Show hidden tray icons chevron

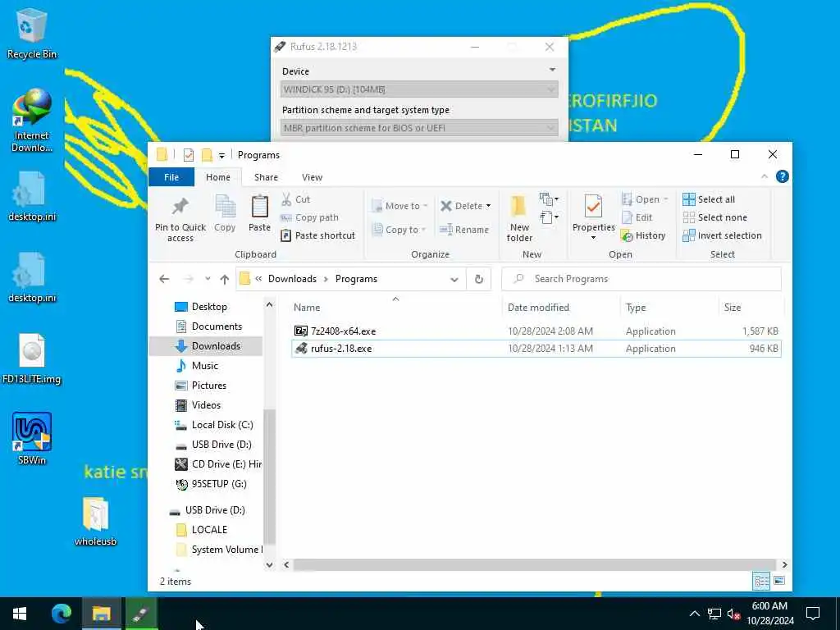click(695, 614)
